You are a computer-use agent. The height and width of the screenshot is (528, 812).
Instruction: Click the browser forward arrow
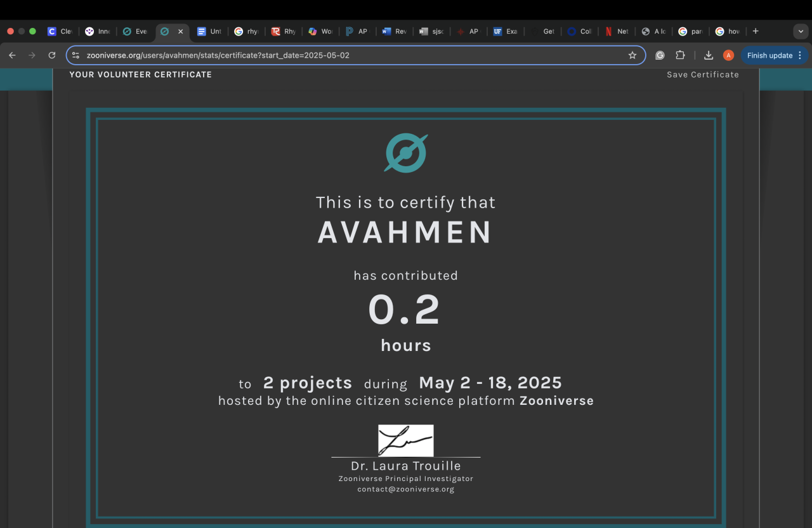[32, 55]
